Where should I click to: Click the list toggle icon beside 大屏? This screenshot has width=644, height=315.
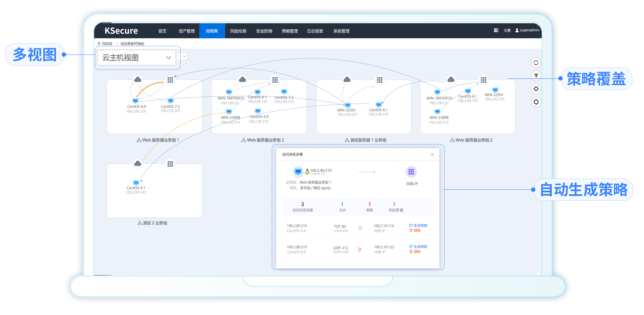[496, 30]
